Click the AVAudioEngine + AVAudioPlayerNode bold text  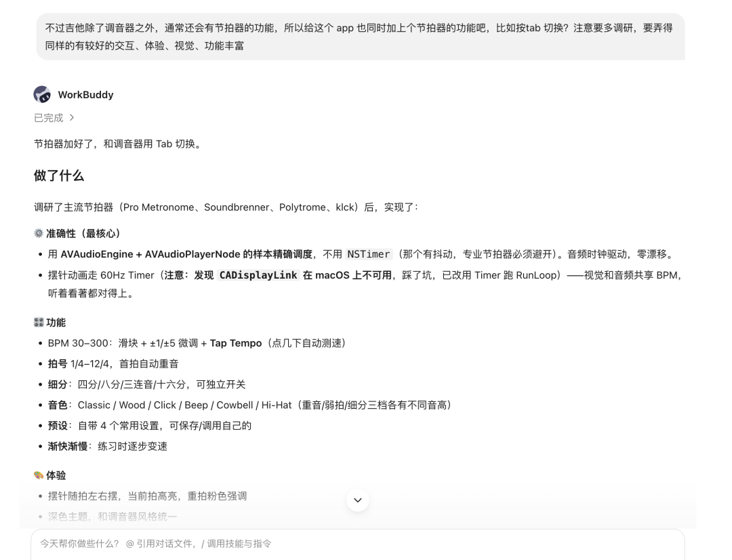coord(186,254)
